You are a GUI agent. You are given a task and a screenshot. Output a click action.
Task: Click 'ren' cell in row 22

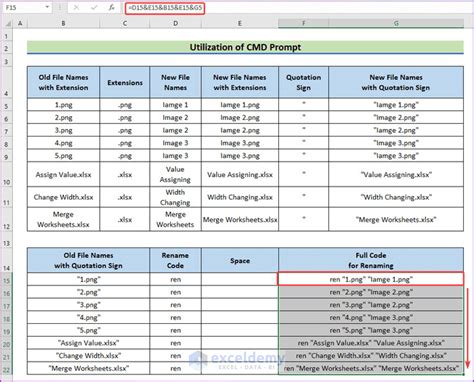(x=176, y=368)
